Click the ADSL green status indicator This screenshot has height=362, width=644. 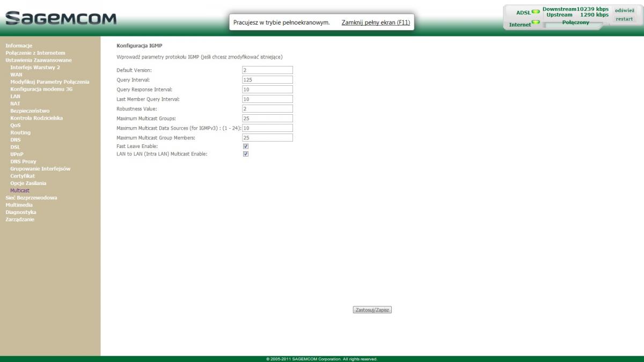[535, 12]
